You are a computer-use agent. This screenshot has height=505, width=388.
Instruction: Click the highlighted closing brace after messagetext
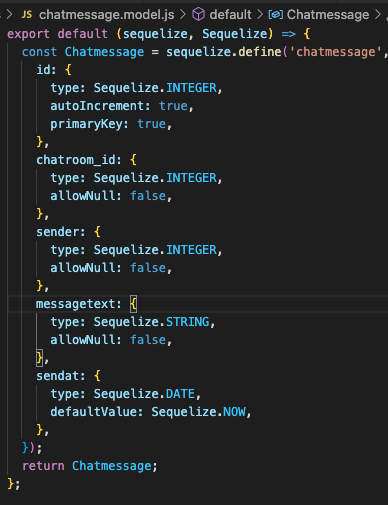39,357
